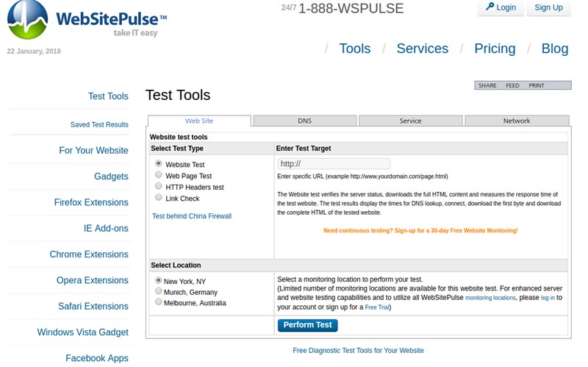Choose the HTTP Headers test option
Image resolution: width=588 pixels, height=367 pixels.
[159, 186]
